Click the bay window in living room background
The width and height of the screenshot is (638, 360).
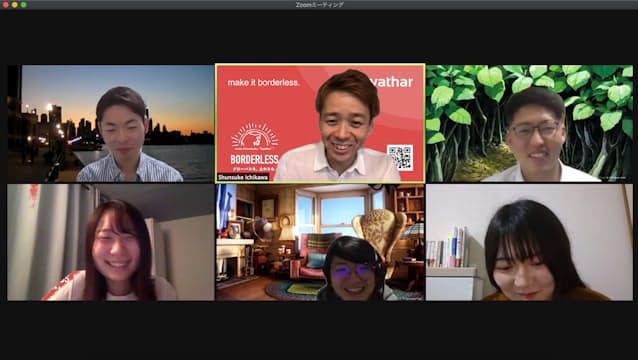click(x=339, y=213)
